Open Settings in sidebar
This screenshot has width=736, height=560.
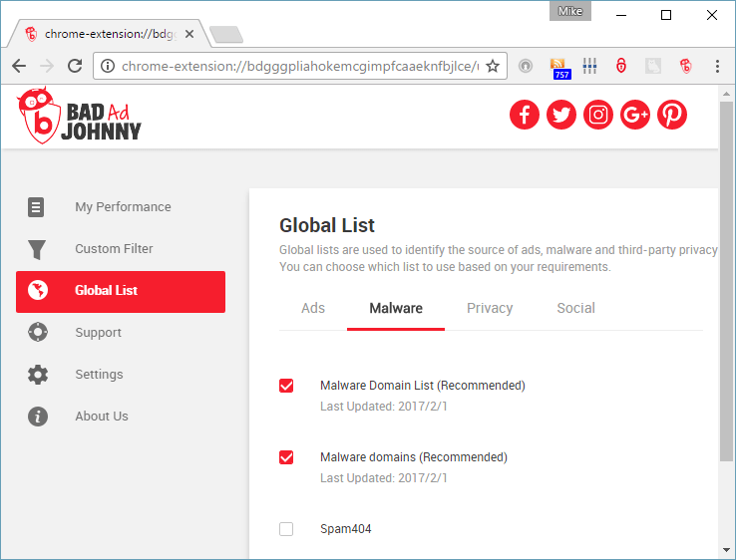pyautogui.click(x=121, y=375)
